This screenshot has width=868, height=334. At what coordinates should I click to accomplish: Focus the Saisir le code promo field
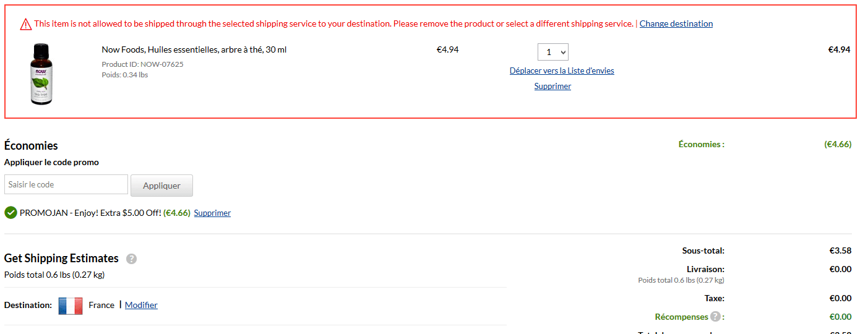66,184
